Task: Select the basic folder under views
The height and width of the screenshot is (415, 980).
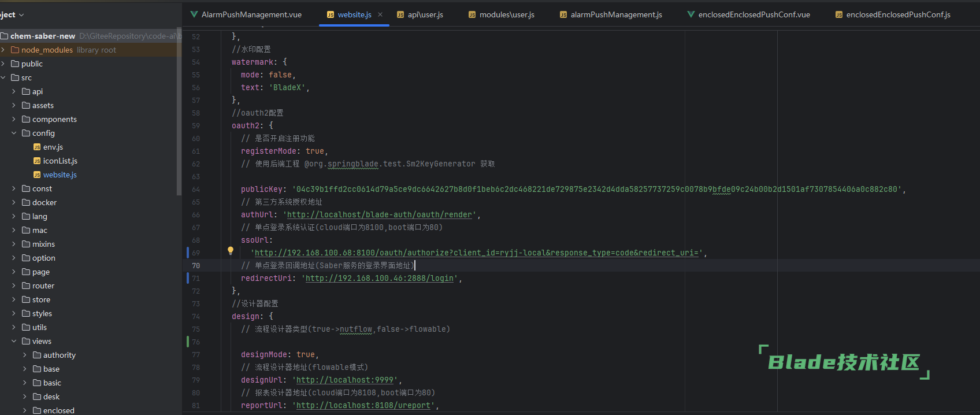Action: point(52,383)
